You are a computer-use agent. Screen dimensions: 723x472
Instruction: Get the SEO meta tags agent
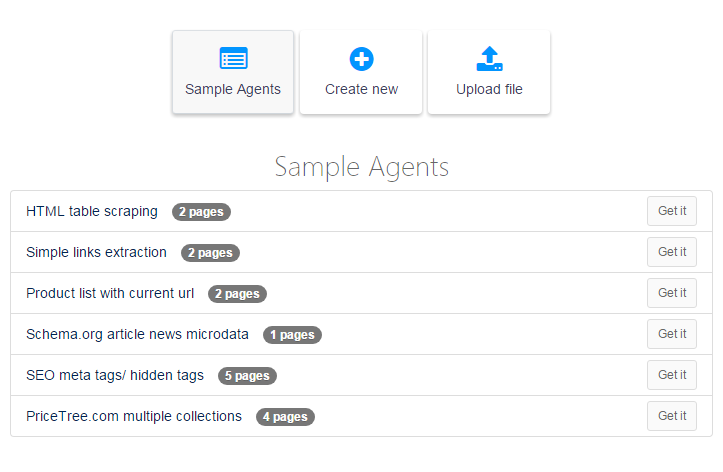tap(672, 375)
